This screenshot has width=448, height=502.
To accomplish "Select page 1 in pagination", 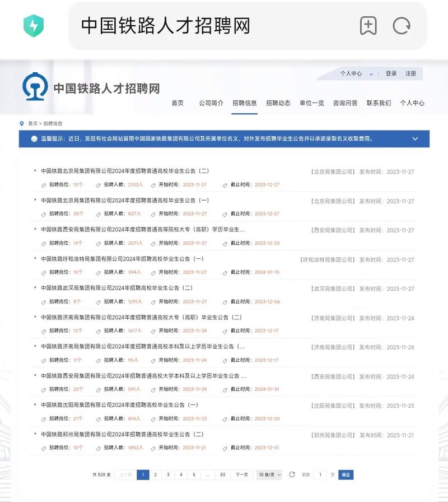I will 143,475.
